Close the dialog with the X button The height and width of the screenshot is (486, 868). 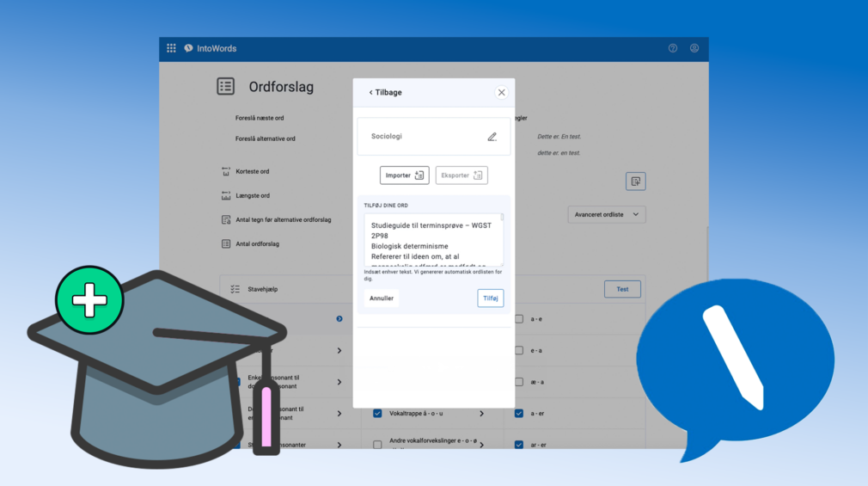pyautogui.click(x=502, y=93)
